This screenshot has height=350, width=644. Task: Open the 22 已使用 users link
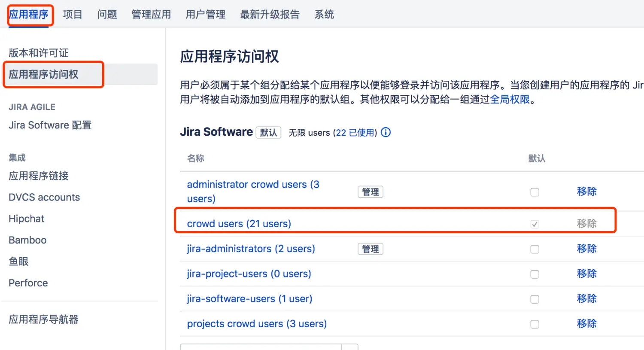point(356,133)
